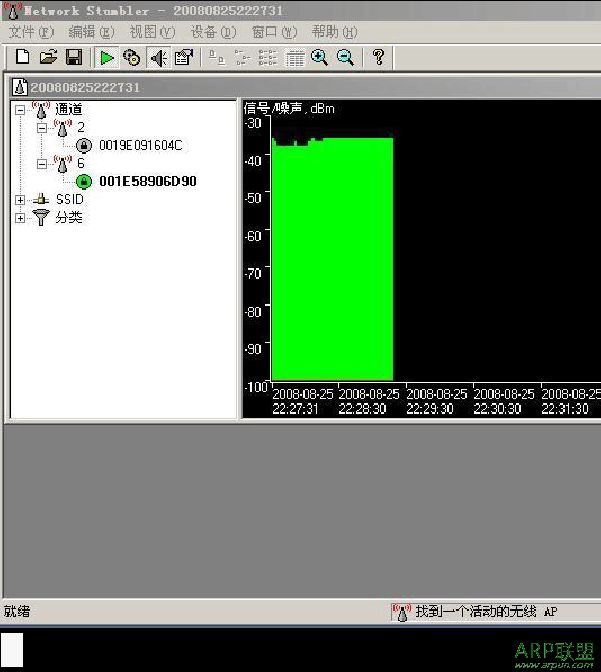The width and height of the screenshot is (601, 672).
Task: Collapse the 通道 tree node
Action: tap(20, 110)
